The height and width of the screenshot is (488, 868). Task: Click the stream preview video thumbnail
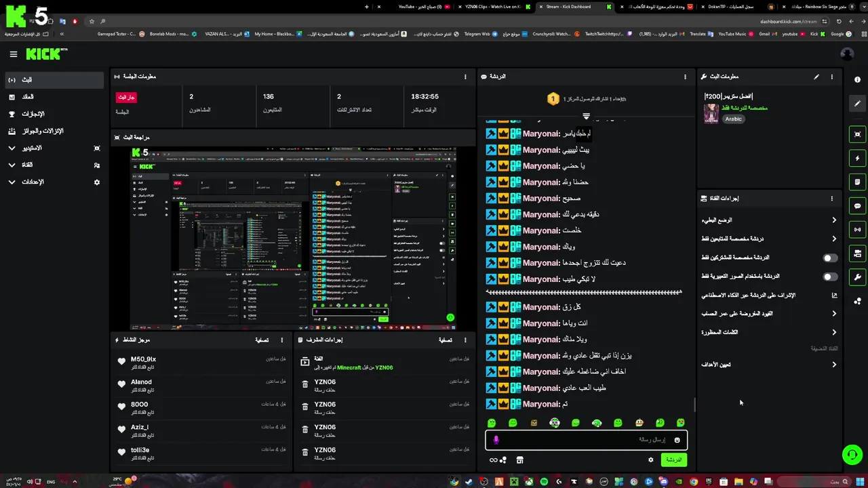293,237
